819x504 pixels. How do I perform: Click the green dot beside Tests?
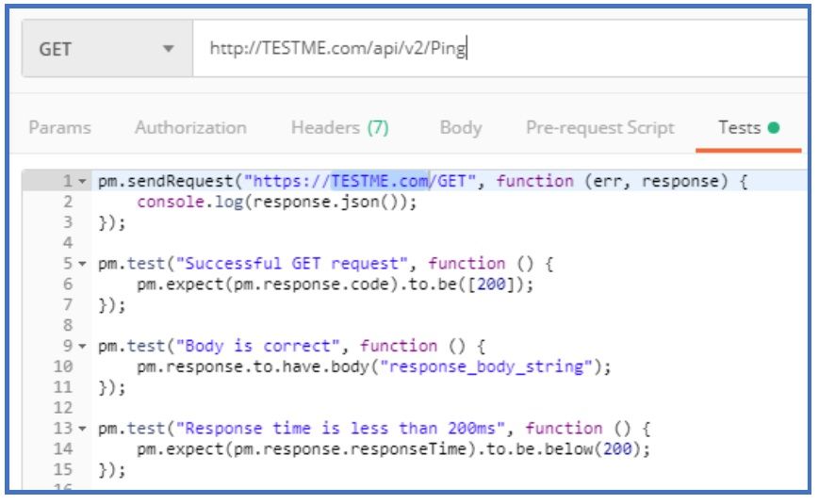(x=774, y=129)
